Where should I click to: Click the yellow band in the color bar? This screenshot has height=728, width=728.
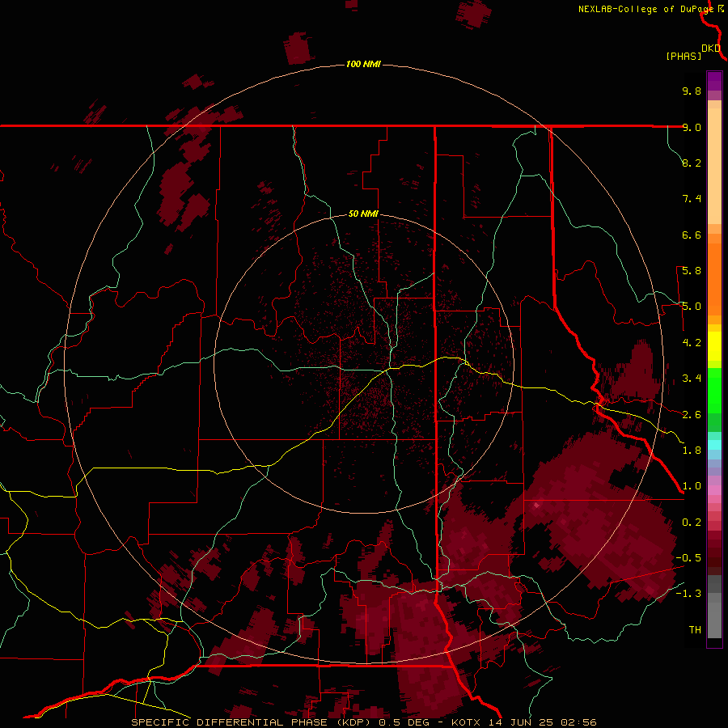[x=714, y=346]
